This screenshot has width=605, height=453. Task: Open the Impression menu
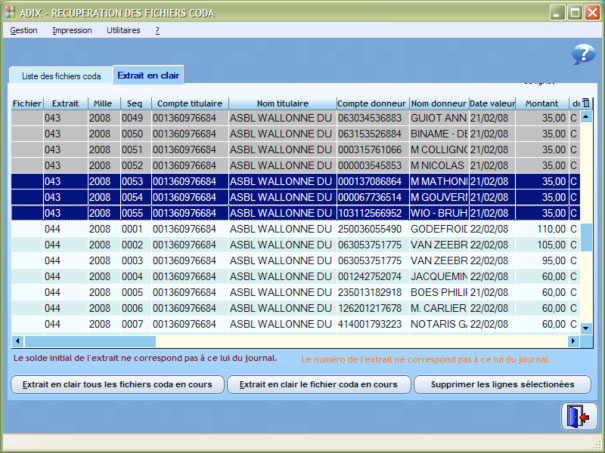(x=71, y=31)
